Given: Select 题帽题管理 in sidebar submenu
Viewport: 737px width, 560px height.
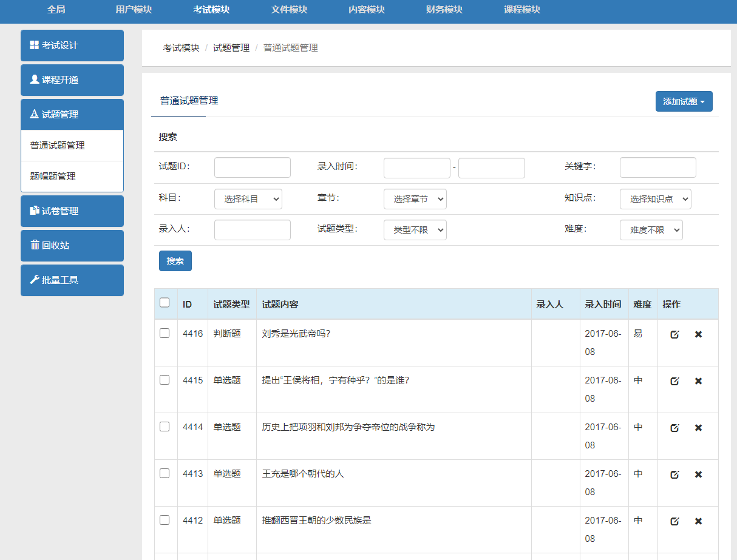Looking at the screenshot, I should click(x=72, y=177).
